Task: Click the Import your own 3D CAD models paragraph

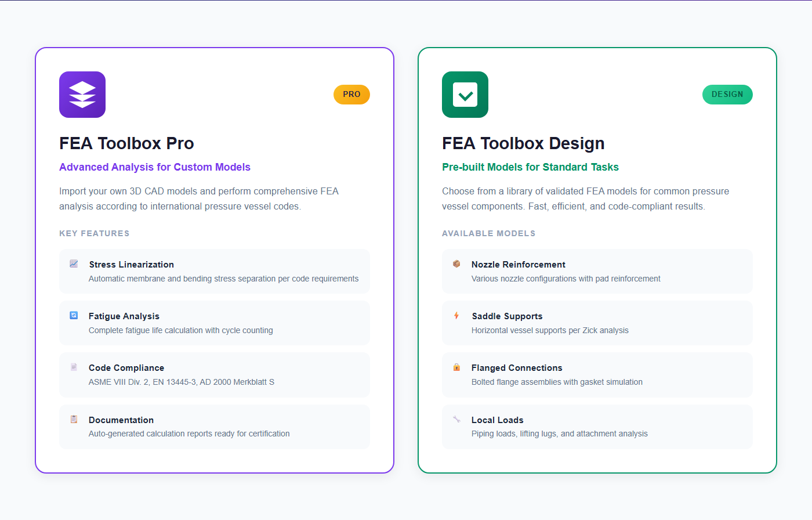Action: [x=199, y=198]
